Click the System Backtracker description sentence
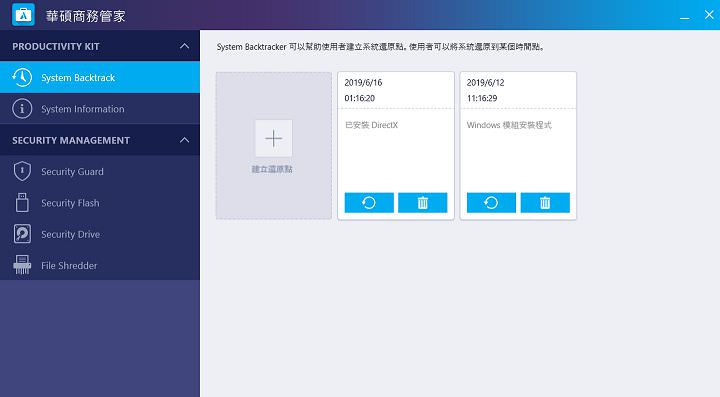The image size is (720, 397). [x=381, y=47]
